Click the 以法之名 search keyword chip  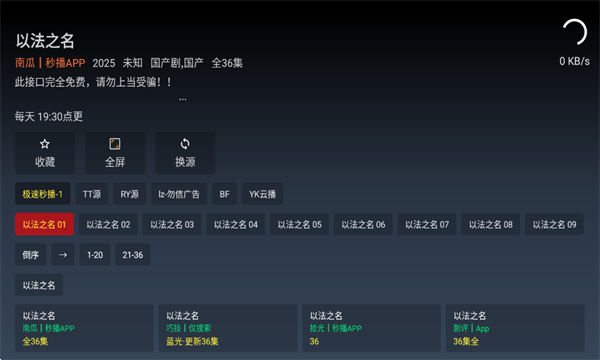39,285
